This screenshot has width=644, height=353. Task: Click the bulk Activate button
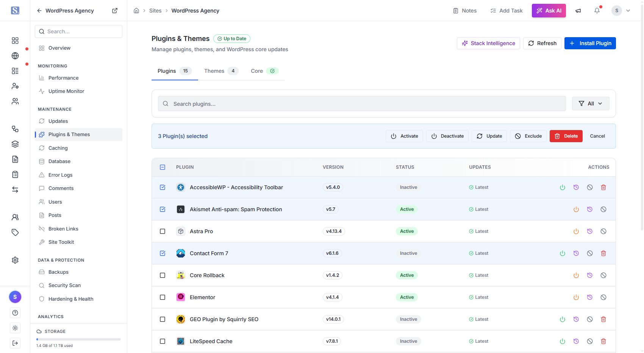[405, 136]
